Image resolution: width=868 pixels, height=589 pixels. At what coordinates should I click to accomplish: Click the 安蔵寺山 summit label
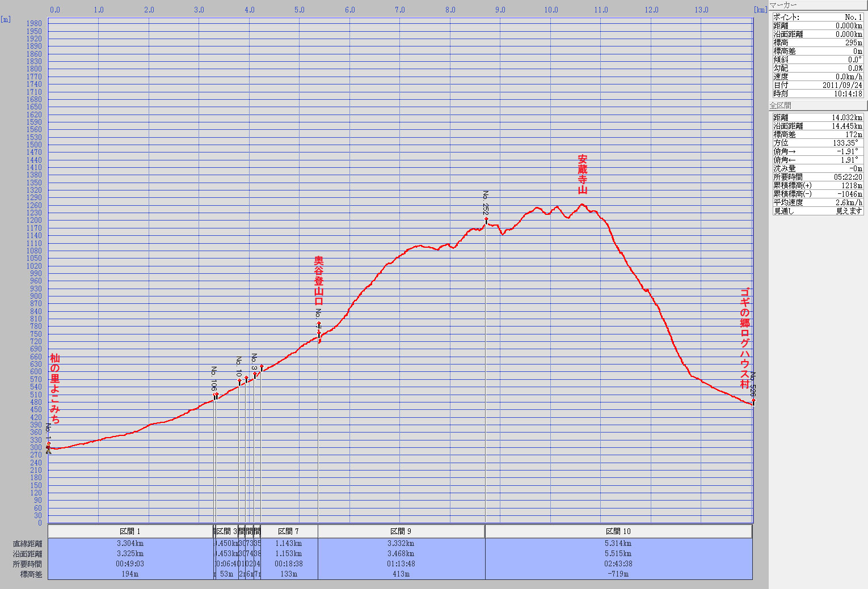(x=583, y=175)
